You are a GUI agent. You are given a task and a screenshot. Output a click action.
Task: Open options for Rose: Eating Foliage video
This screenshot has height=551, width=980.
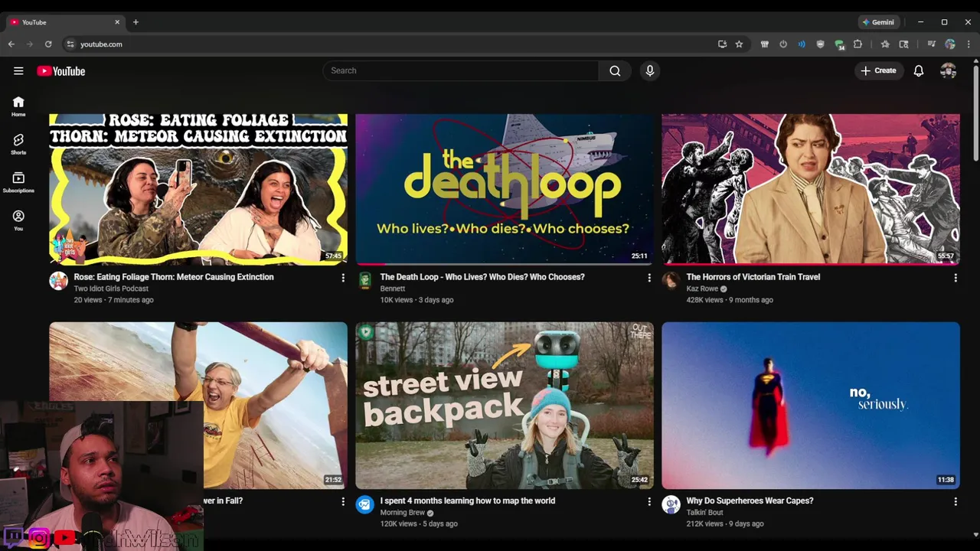(x=343, y=278)
